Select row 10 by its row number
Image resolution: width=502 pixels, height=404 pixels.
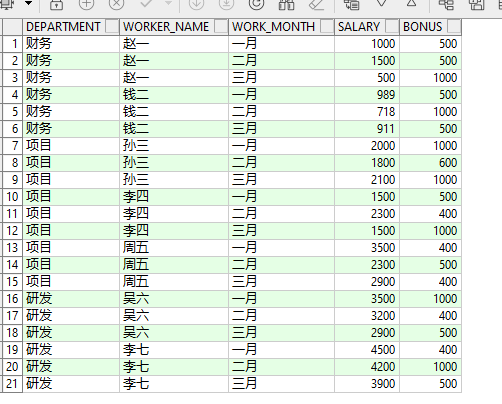(x=12, y=197)
